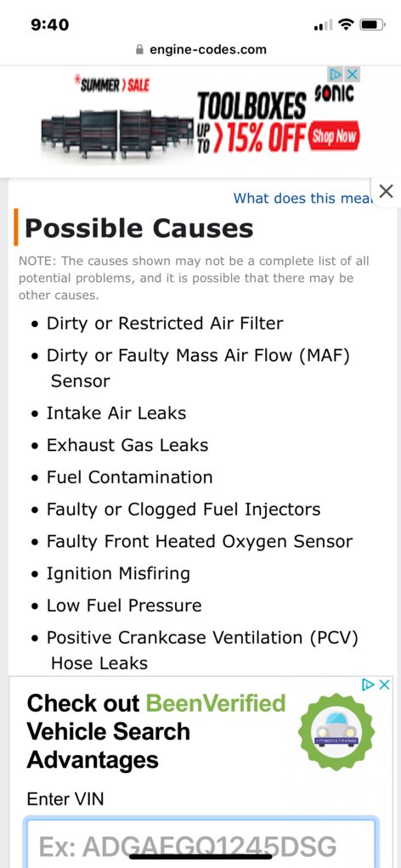Click the Shop Now button
Viewport: 401px width, 868px height.
[x=333, y=136]
